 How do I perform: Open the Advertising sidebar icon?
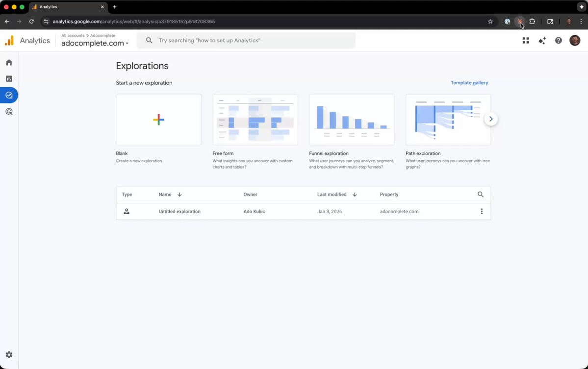(x=9, y=112)
